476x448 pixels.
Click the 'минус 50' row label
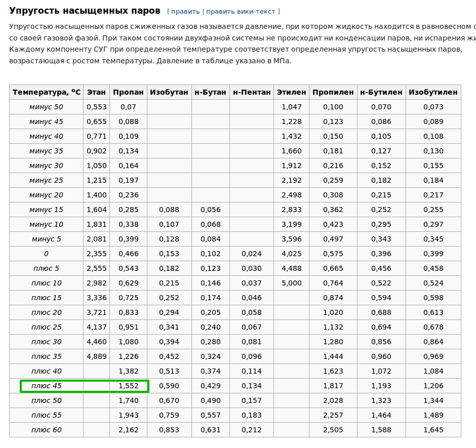click(46, 107)
